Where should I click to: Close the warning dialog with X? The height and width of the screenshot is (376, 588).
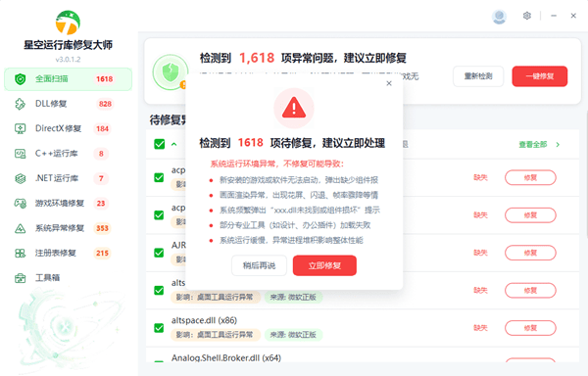coord(389,83)
